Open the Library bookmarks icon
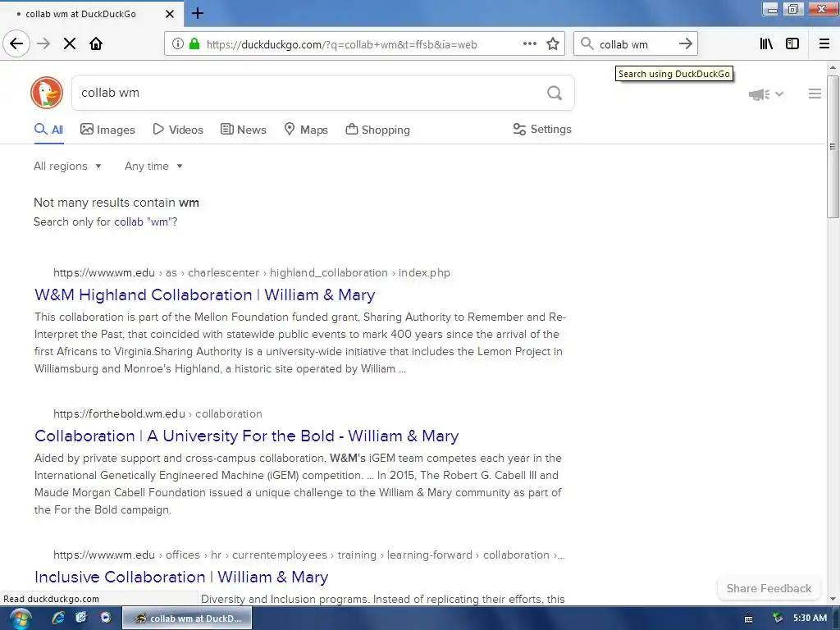840x630 pixels. pos(766,43)
